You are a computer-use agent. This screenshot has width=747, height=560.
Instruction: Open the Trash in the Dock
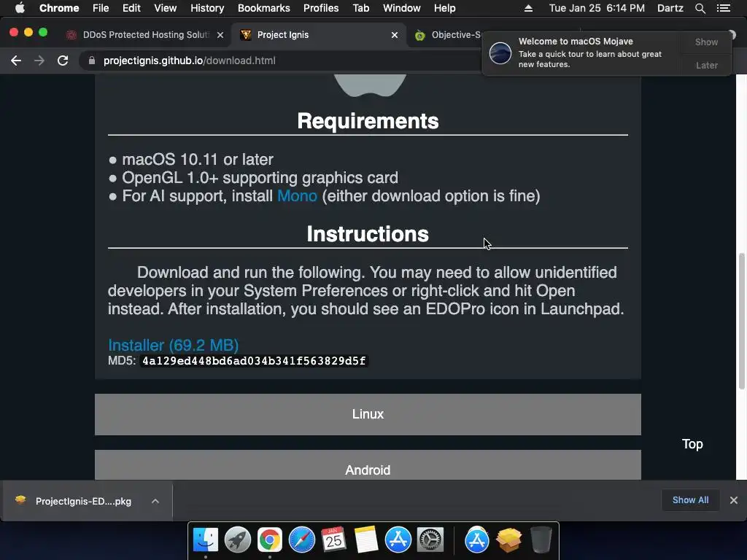541,540
